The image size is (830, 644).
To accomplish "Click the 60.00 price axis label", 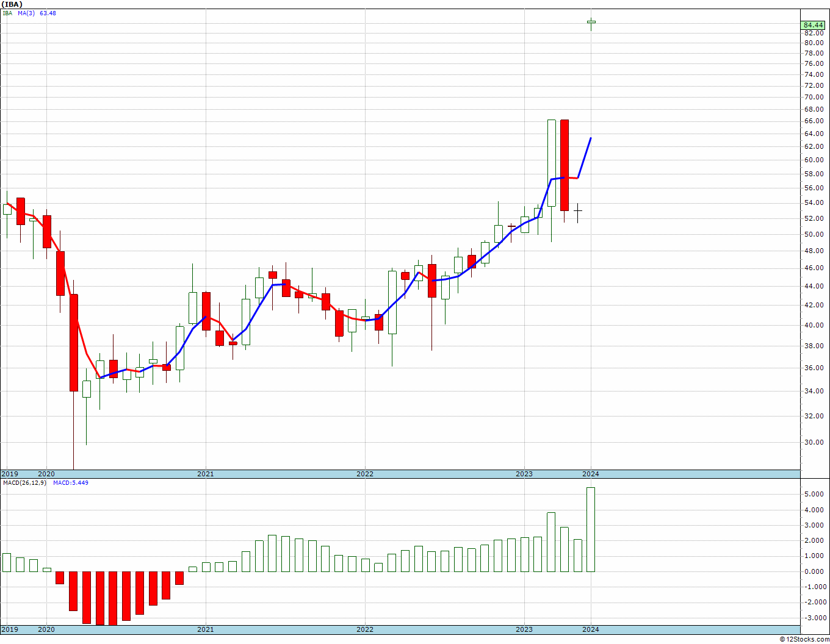I will (814, 160).
